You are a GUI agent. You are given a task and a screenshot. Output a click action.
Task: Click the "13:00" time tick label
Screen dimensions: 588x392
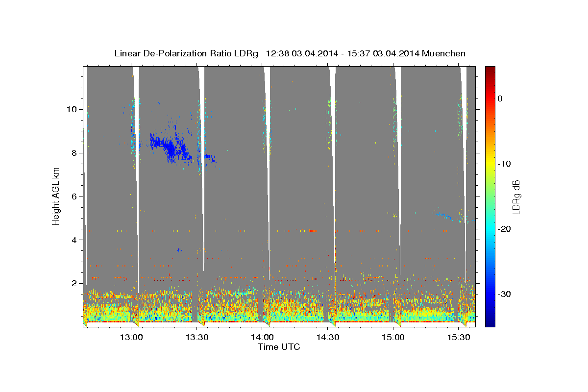tap(131, 337)
